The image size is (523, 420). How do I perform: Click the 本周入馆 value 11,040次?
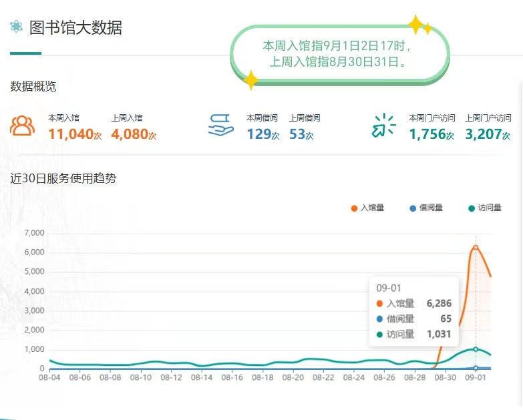tap(75, 134)
